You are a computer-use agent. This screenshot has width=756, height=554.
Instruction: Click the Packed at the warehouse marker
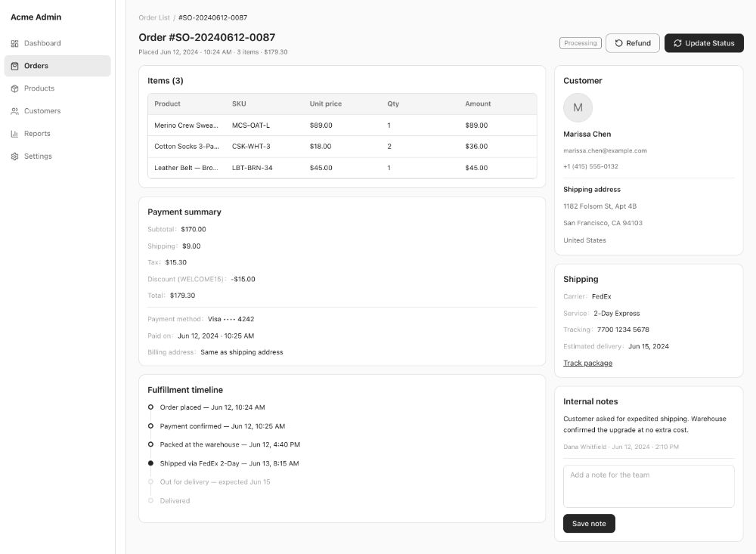click(x=151, y=444)
